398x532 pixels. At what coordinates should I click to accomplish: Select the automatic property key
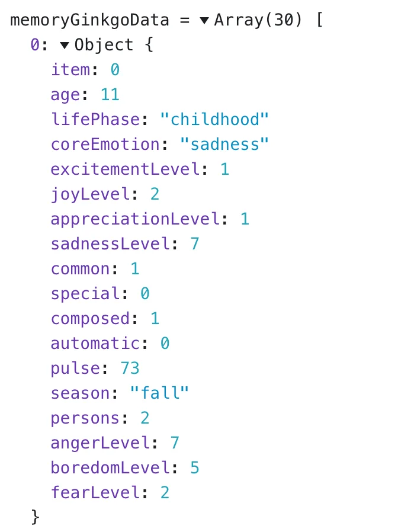point(95,344)
